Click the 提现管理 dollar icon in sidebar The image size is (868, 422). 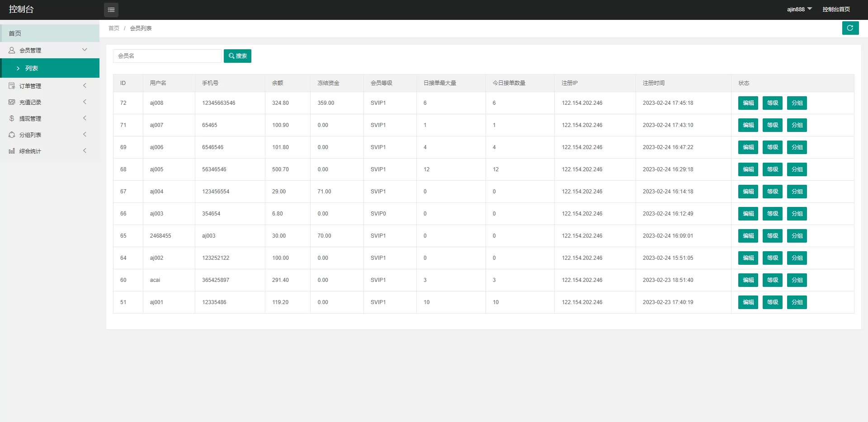pyautogui.click(x=12, y=118)
